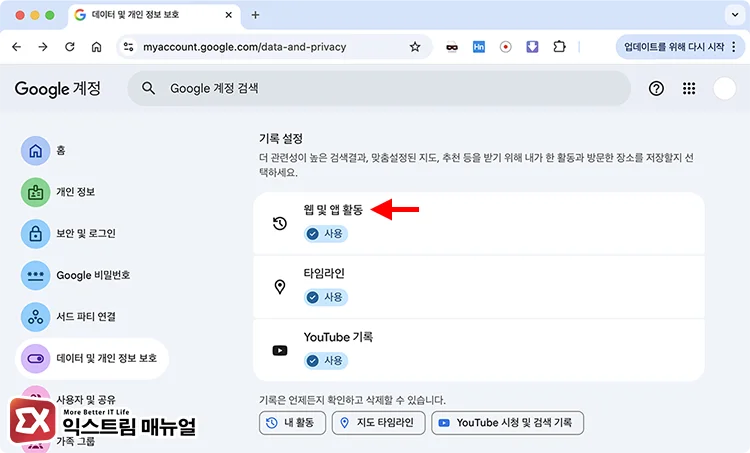The width and height of the screenshot is (750, 453).
Task: Click the address bar URL
Action: (x=244, y=47)
